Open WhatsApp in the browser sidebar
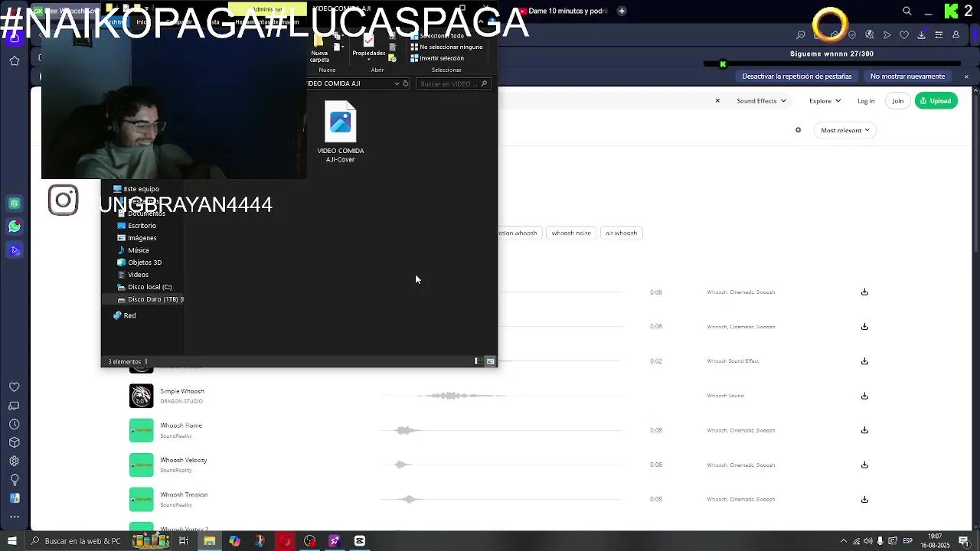980x551 pixels. 15,227
